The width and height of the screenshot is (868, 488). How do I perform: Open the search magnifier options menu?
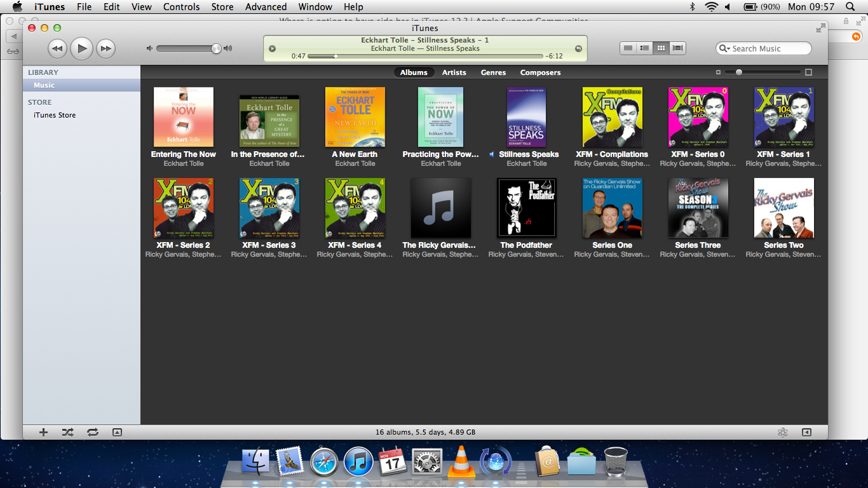[724, 48]
